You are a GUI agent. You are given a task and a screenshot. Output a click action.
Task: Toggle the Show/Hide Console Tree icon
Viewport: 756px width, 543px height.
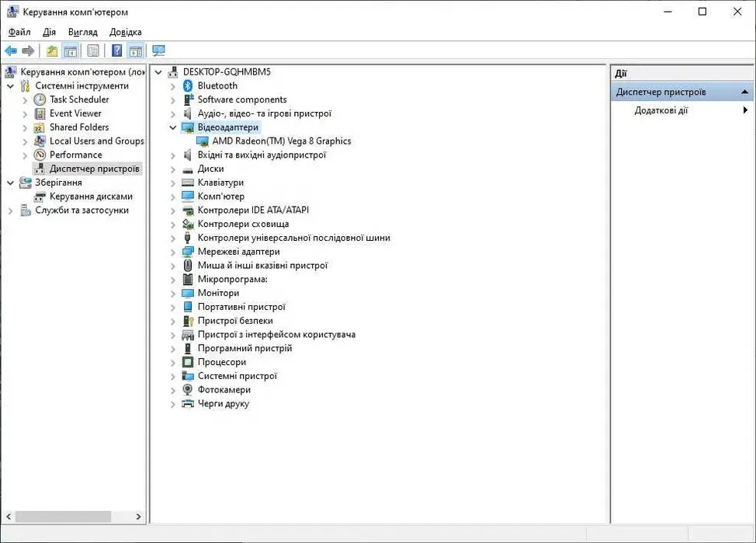[71, 50]
